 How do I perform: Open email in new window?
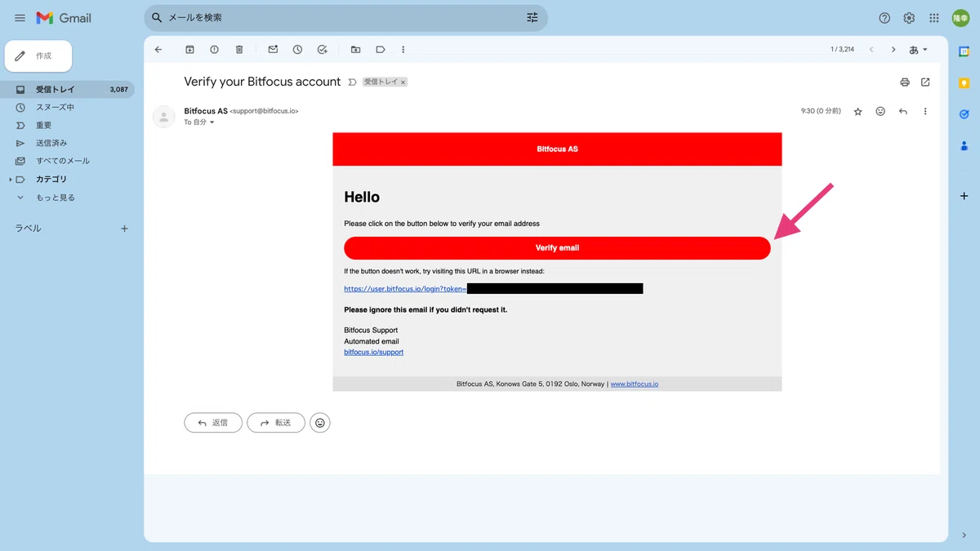[925, 82]
